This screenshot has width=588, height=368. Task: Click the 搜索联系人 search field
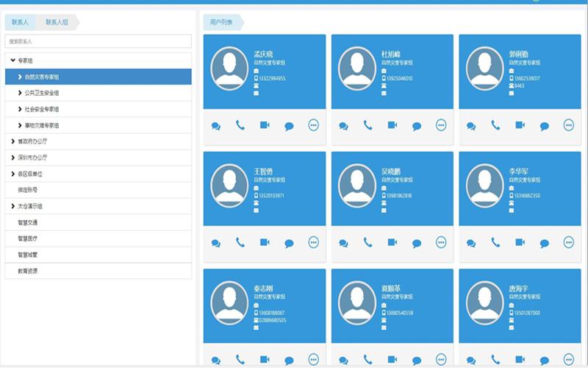(98, 41)
